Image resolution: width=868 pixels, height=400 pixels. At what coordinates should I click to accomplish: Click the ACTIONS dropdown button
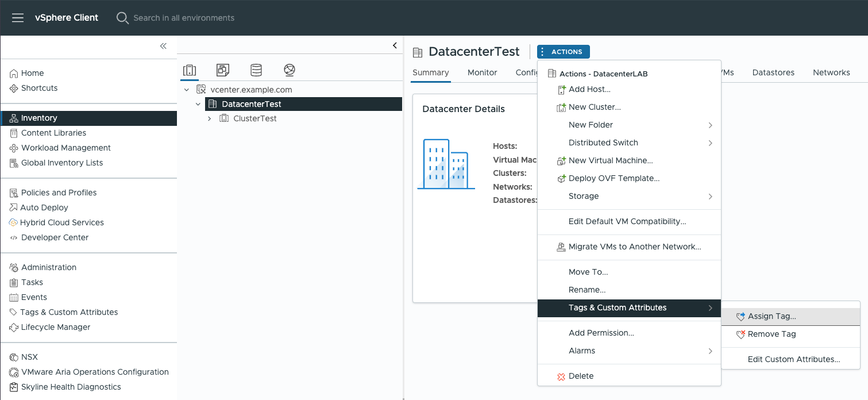pos(563,52)
